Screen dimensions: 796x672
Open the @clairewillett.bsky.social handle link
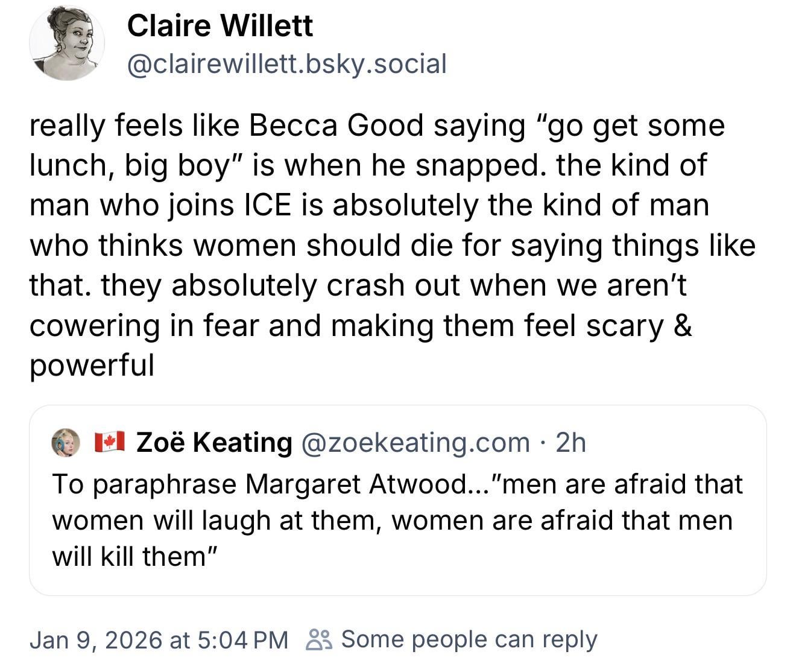286,64
